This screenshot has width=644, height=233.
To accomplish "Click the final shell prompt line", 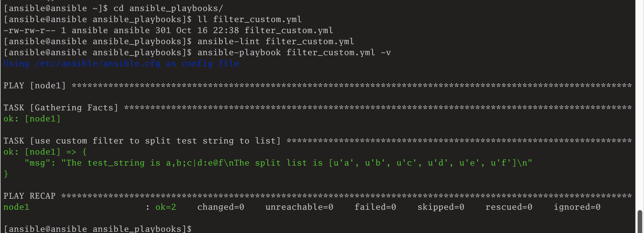I will [98, 229].
